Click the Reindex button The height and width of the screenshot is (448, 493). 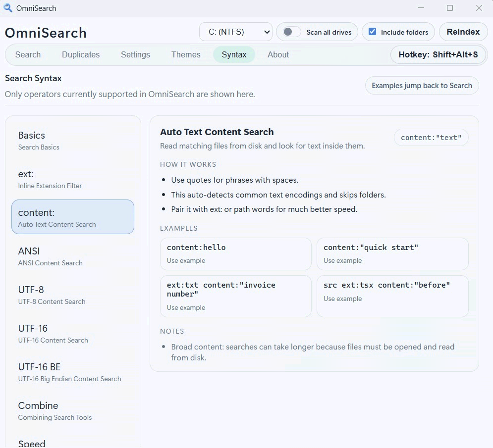463,31
